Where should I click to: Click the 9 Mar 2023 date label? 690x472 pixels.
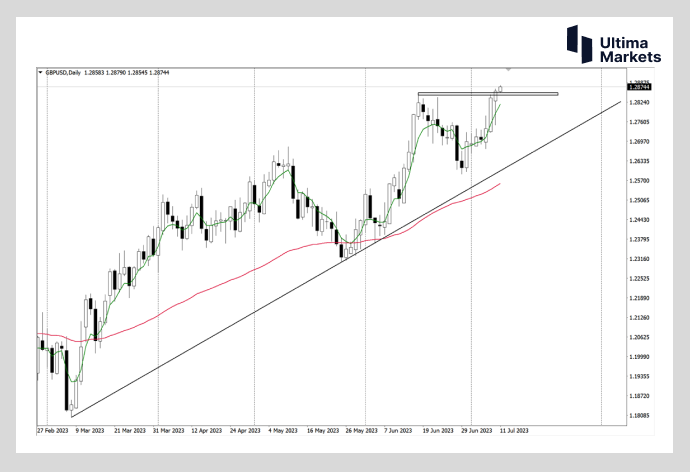(x=90, y=431)
